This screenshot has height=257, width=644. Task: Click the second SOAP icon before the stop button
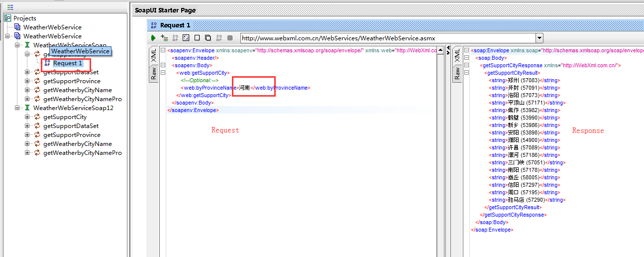[219, 38]
